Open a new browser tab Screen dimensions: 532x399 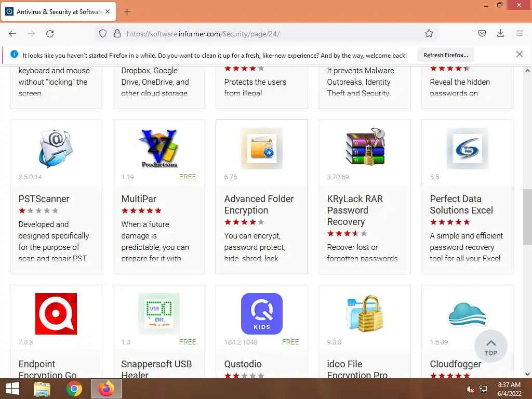[127, 12]
